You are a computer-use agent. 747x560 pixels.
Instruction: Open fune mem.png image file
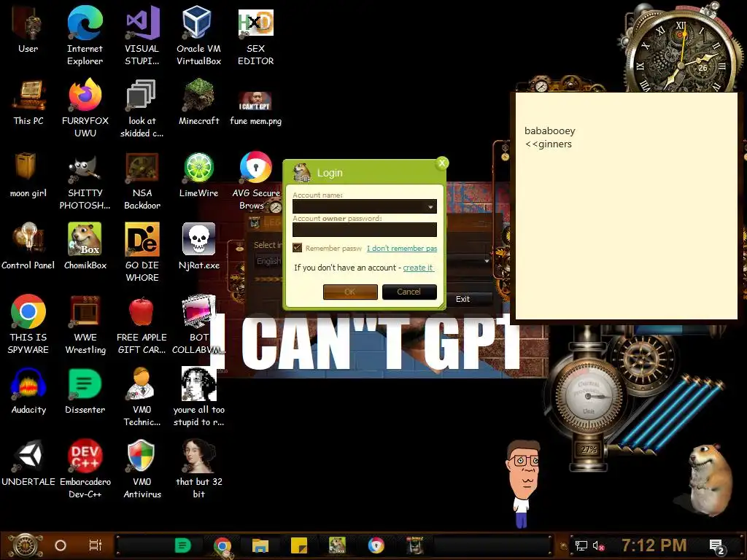click(256, 108)
